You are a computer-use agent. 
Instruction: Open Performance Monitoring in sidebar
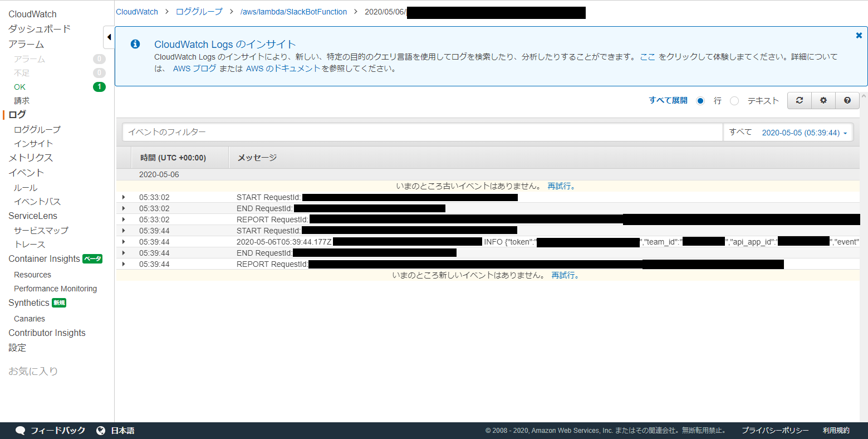[55, 289]
